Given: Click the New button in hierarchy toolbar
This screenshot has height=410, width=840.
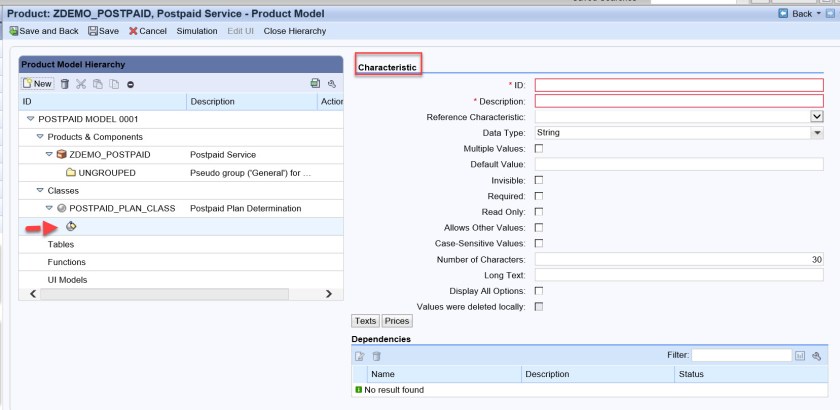Looking at the screenshot, I should click(x=36, y=84).
